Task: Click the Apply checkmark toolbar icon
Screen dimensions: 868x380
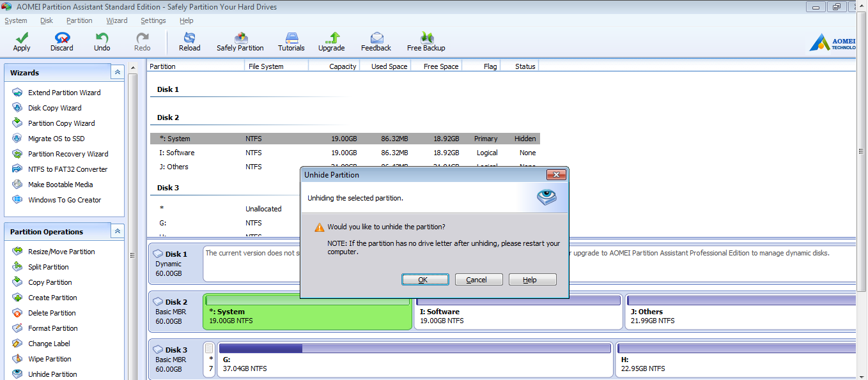Action: (x=22, y=38)
